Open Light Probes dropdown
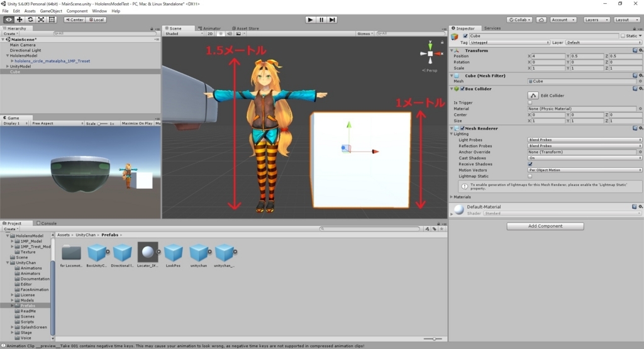 point(584,140)
